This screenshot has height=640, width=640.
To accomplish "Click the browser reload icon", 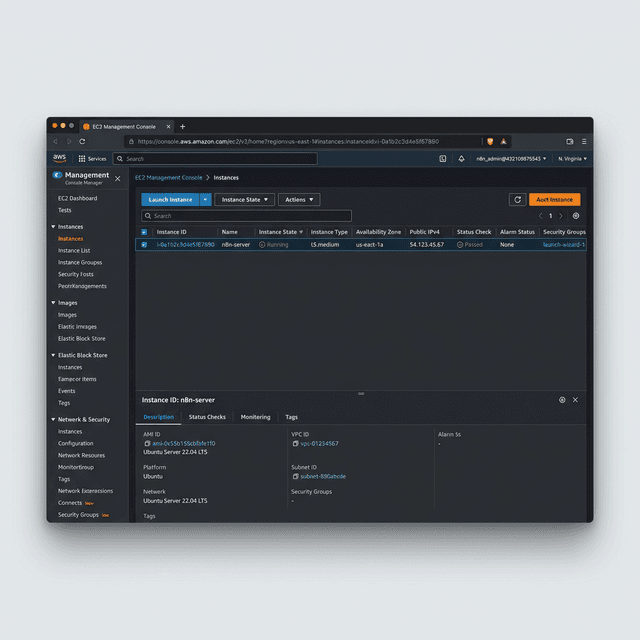I will tap(82, 141).
